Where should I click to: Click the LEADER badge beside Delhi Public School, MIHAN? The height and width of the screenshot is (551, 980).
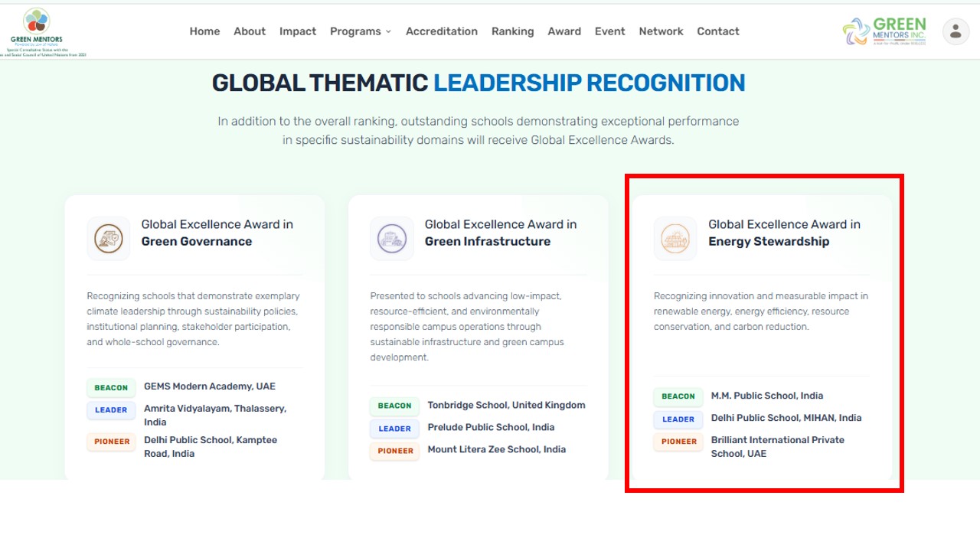point(678,419)
